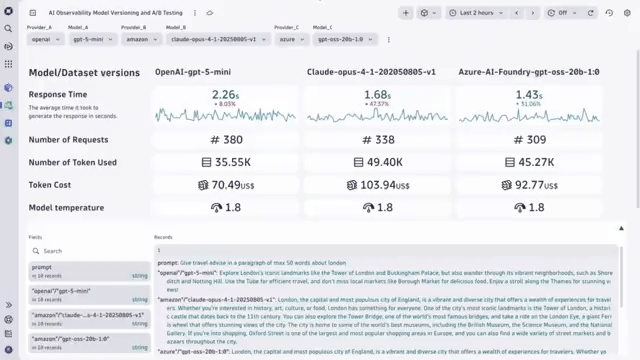Open Provider_C azure dropdown
The height and width of the screenshot is (360, 640).
click(x=291, y=39)
